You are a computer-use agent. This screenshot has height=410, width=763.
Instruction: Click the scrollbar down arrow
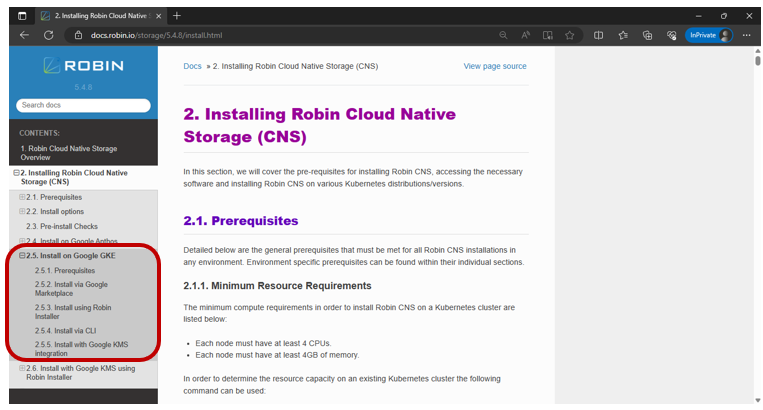click(758, 400)
